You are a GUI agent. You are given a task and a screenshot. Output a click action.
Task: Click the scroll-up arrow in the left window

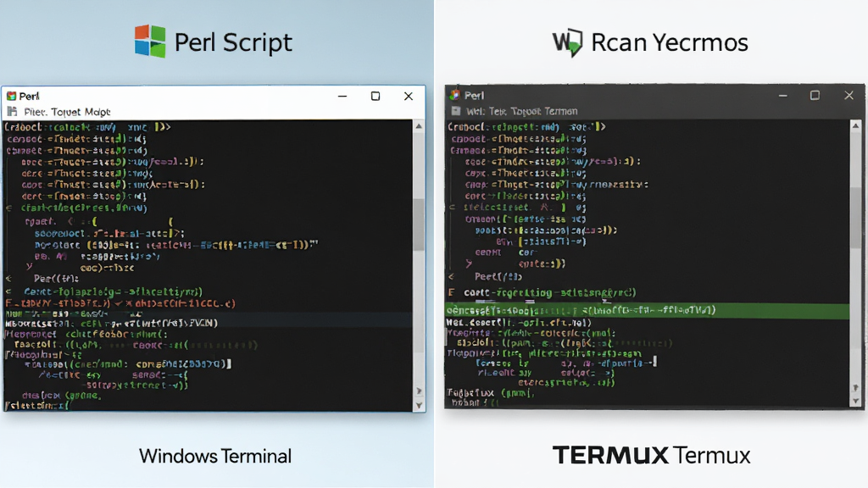(x=419, y=127)
